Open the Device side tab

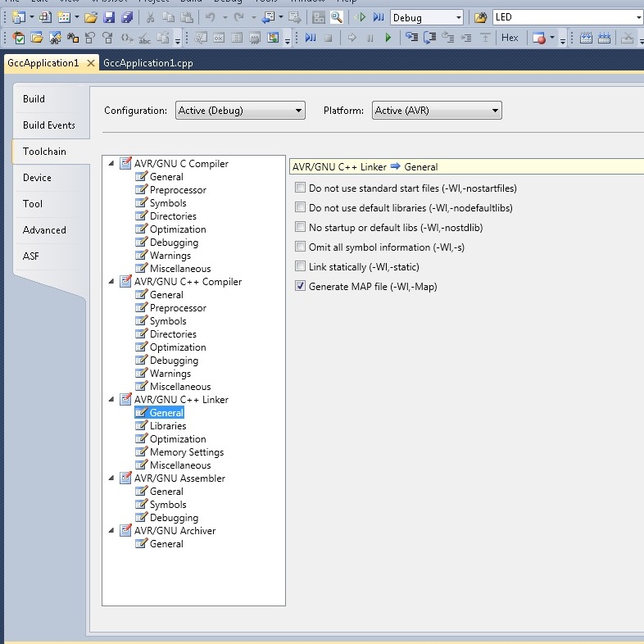coord(37,178)
